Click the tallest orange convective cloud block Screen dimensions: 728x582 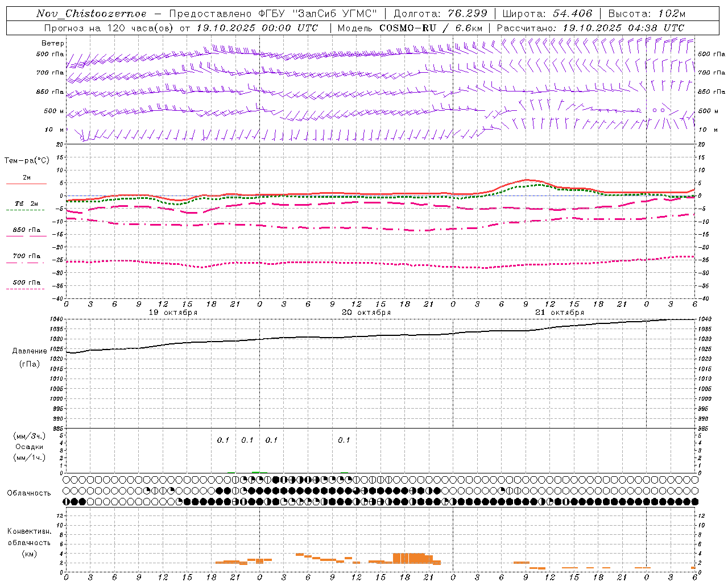pos(409,558)
